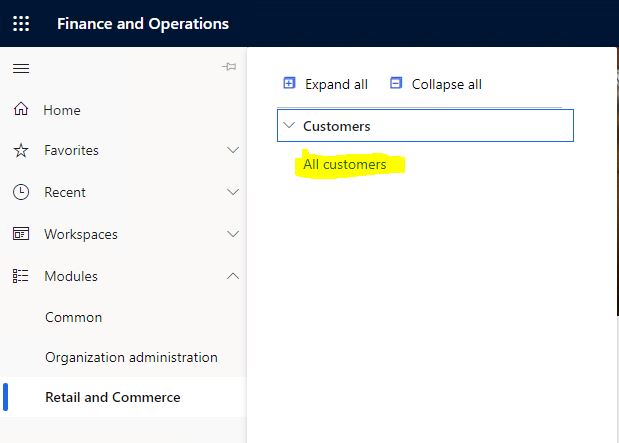Click the Expand all plus icon
Screen dimensions: 619x443
click(x=289, y=83)
